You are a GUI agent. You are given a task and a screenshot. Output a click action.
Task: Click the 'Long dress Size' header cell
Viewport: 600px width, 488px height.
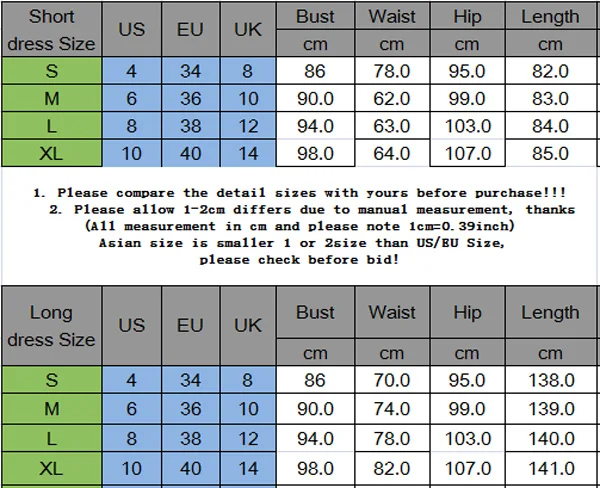tap(52, 326)
